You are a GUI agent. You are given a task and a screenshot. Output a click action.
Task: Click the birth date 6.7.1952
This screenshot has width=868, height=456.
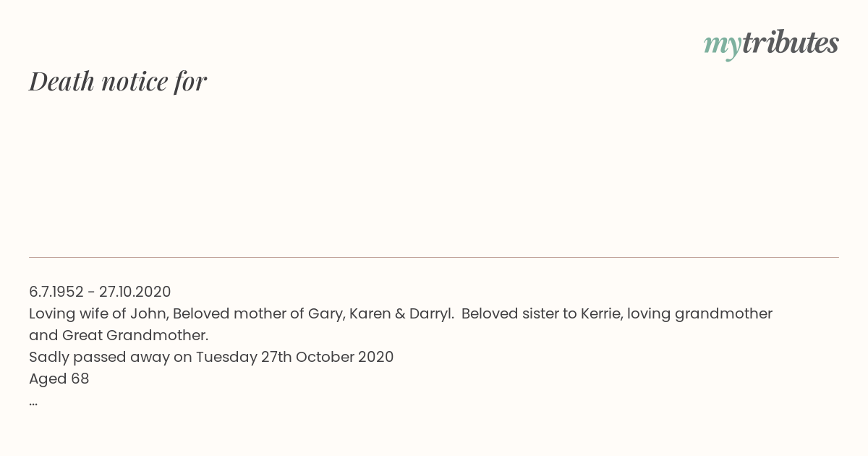(56, 292)
